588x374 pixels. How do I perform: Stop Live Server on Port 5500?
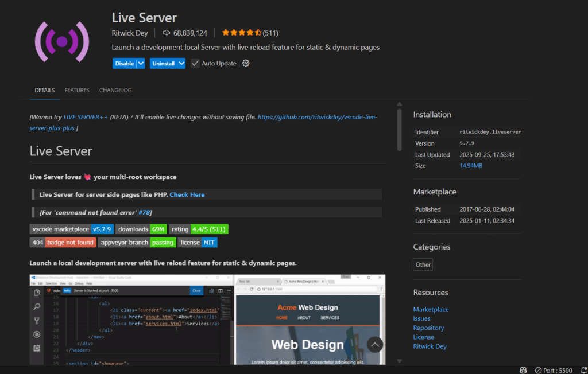point(554,370)
